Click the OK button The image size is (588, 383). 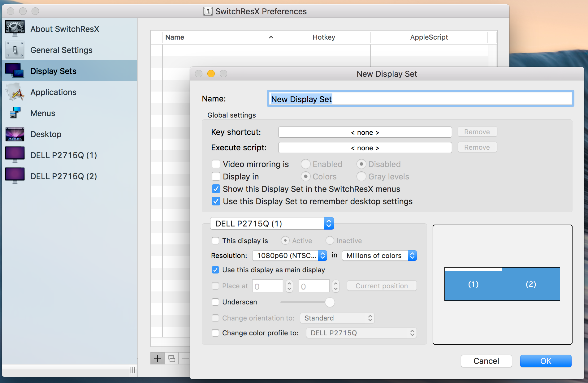[x=546, y=361]
